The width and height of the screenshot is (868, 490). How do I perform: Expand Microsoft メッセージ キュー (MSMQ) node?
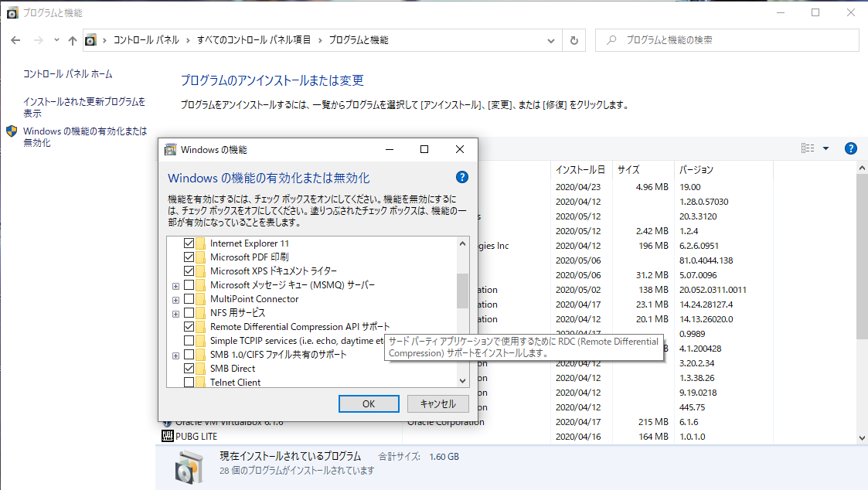pyautogui.click(x=175, y=286)
